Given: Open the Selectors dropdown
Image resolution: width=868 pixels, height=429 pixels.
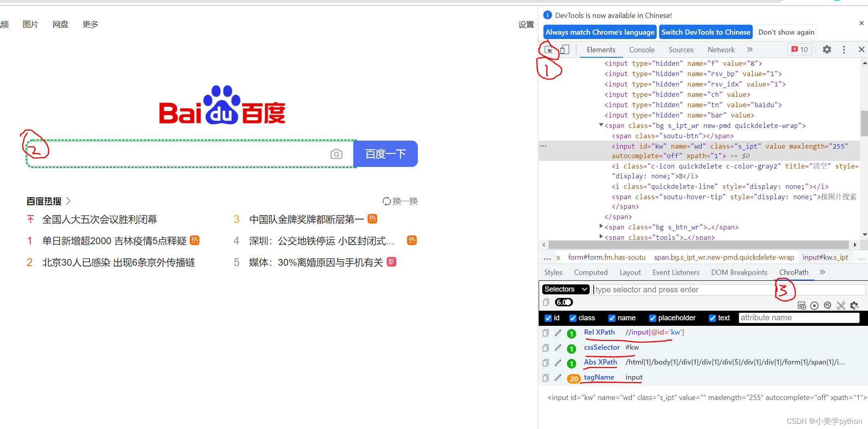Looking at the screenshot, I should (x=566, y=289).
